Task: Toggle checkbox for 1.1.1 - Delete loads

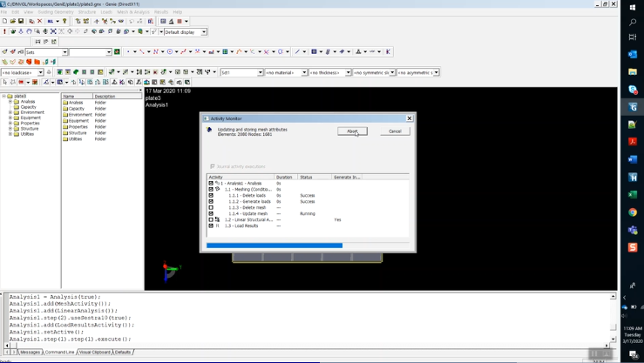Action: (x=211, y=196)
